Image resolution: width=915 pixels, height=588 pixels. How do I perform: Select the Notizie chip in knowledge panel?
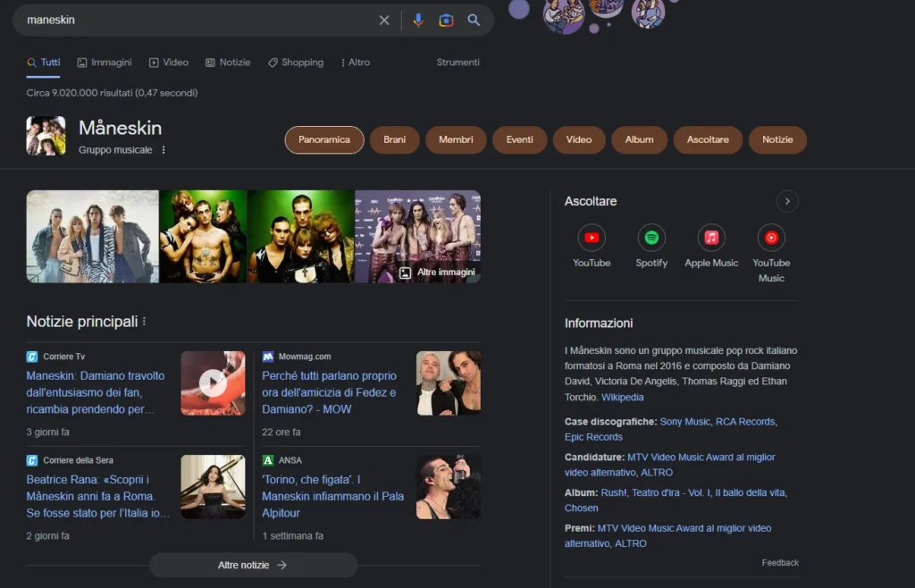pos(777,140)
